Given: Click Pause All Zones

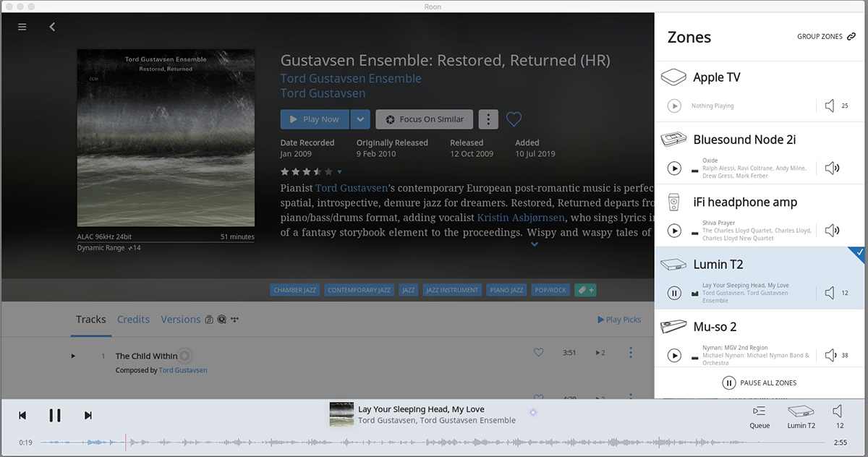Looking at the screenshot, I should pos(759,383).
